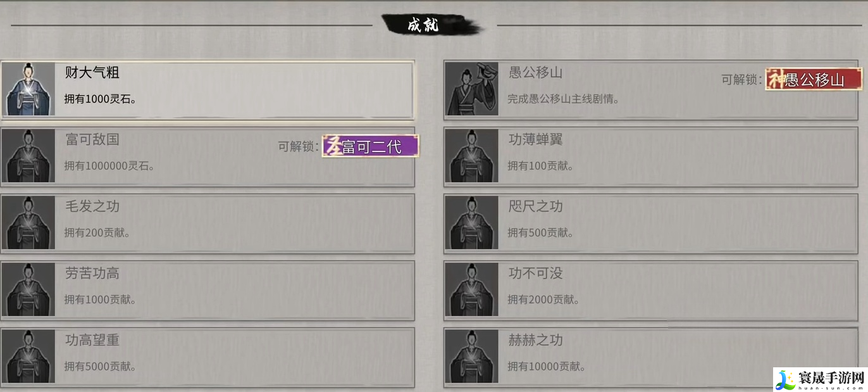The image size is (868, 392).
Task: Open the 寰晟手游网 watermark logo
Action: click(820, 379)
